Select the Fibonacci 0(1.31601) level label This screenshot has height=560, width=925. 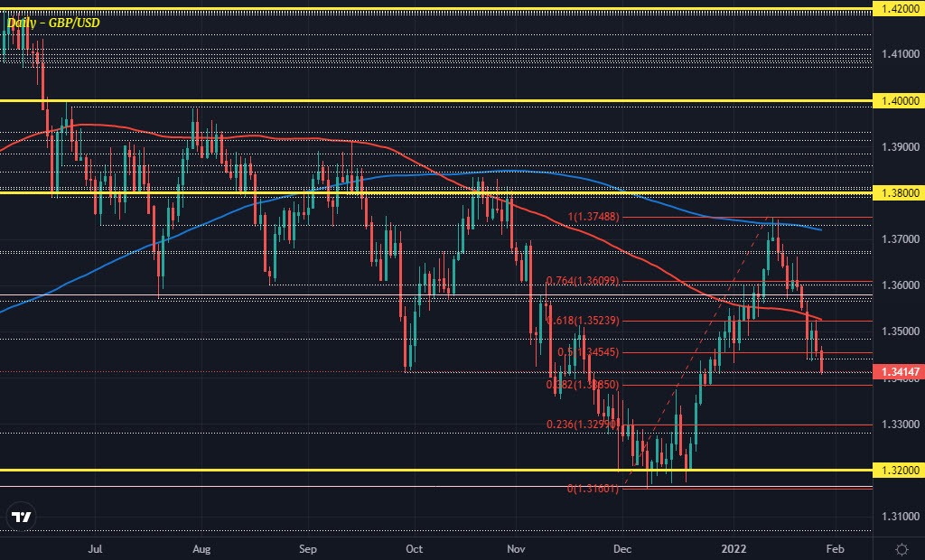point(593,489)
